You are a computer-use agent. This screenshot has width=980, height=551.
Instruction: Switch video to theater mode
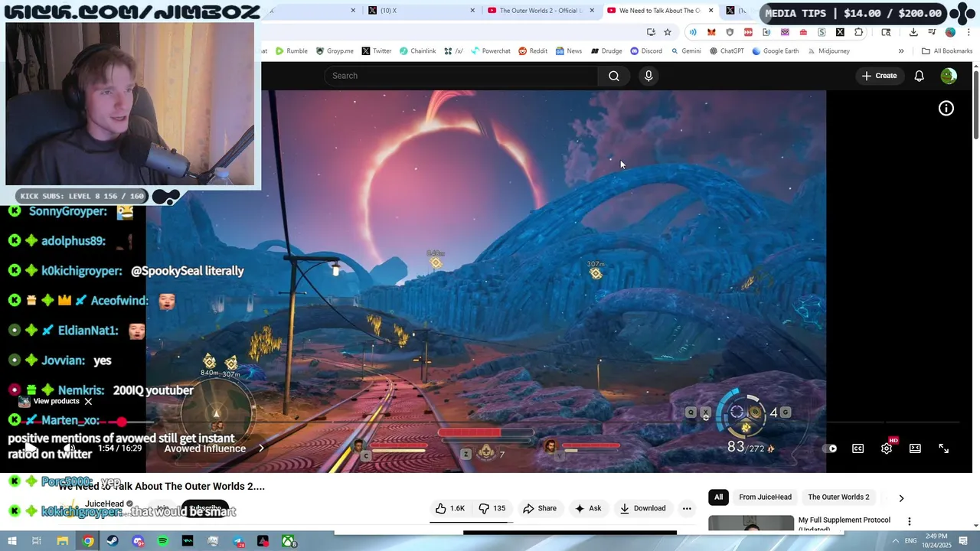pyautogui.click(x=915, y=448)
